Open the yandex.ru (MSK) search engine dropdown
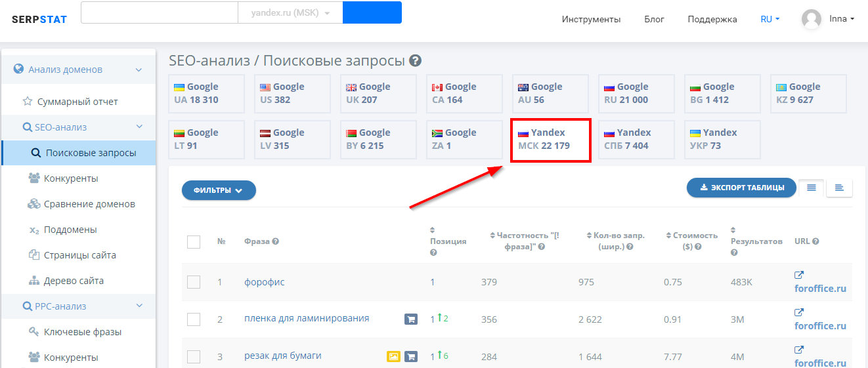Viewport: 868px width, 368px height. [x=290, y=12]
